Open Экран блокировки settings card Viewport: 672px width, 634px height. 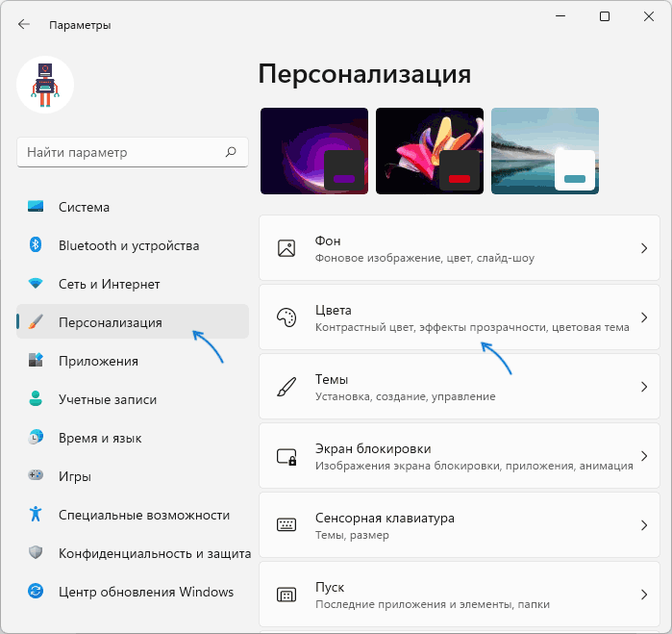460,456
